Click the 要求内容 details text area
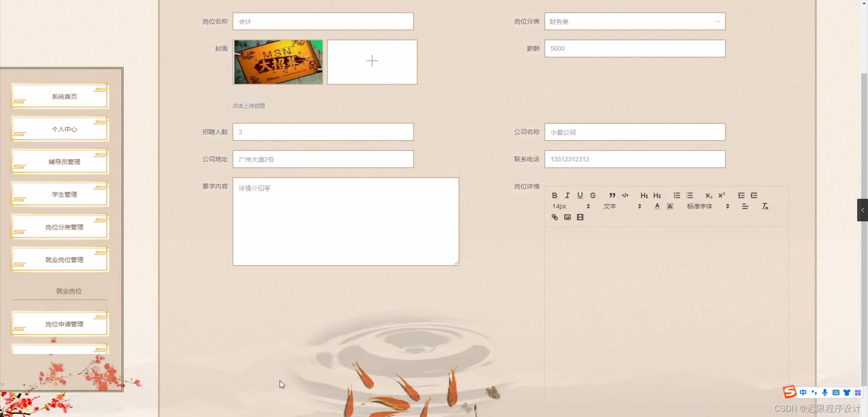868x417 pixels. click(346, 221)
